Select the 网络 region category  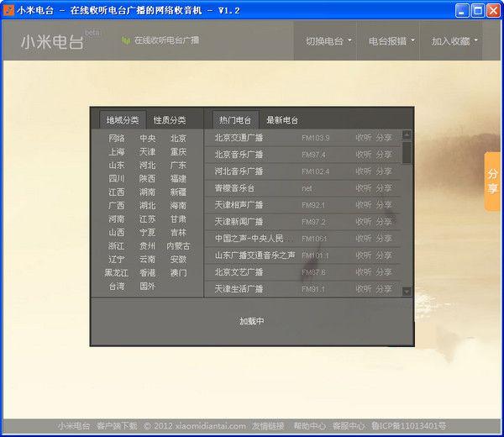pyautogui.click(x=117, y=139)
